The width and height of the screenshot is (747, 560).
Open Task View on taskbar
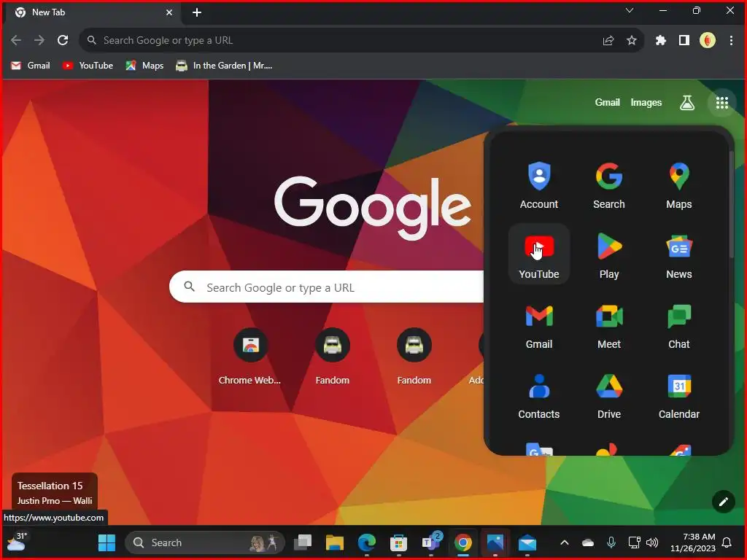tap(303, 542)
